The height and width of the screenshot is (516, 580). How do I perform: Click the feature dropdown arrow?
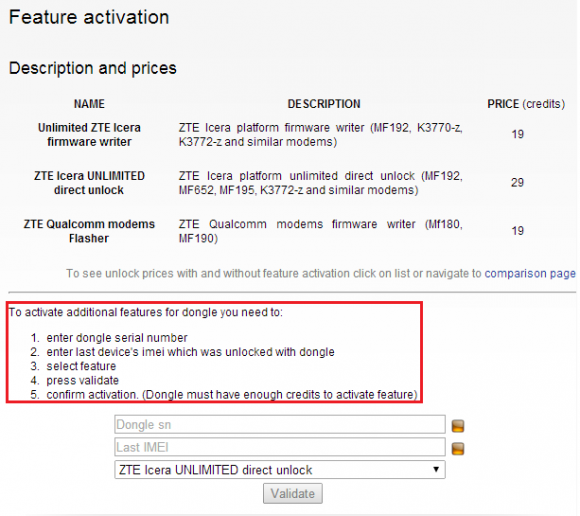tap(436, 469)
